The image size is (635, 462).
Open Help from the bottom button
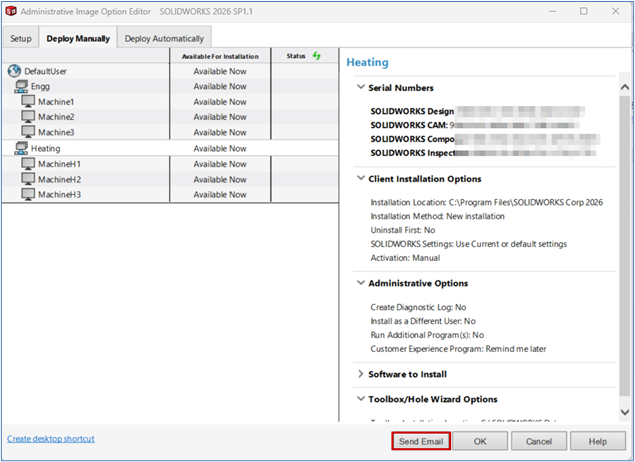(x=598, y=441)
